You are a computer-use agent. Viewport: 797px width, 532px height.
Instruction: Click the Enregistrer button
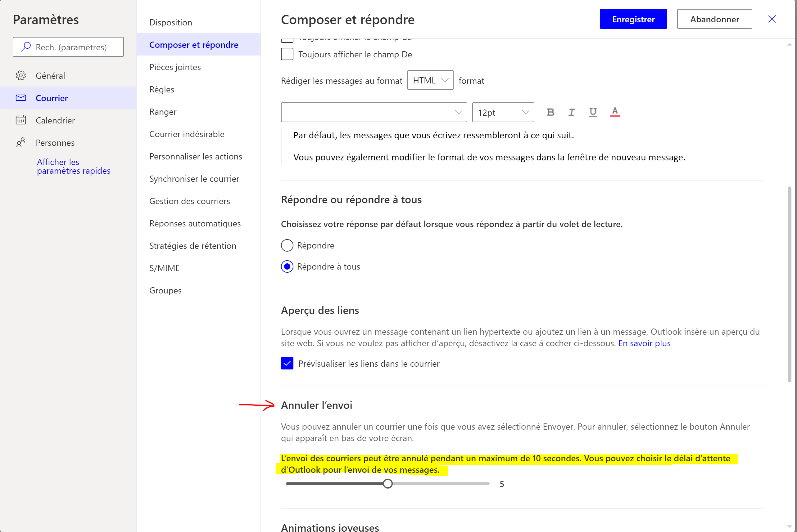click(633, 19)
